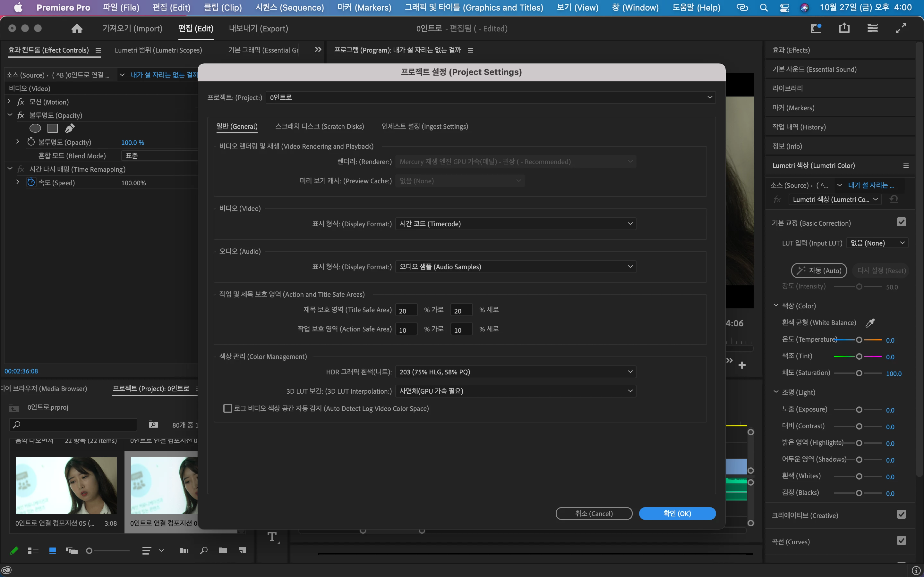Enable Auto Detect Log Video Color Space
The image size is (924, 577).
coord(227,408)
